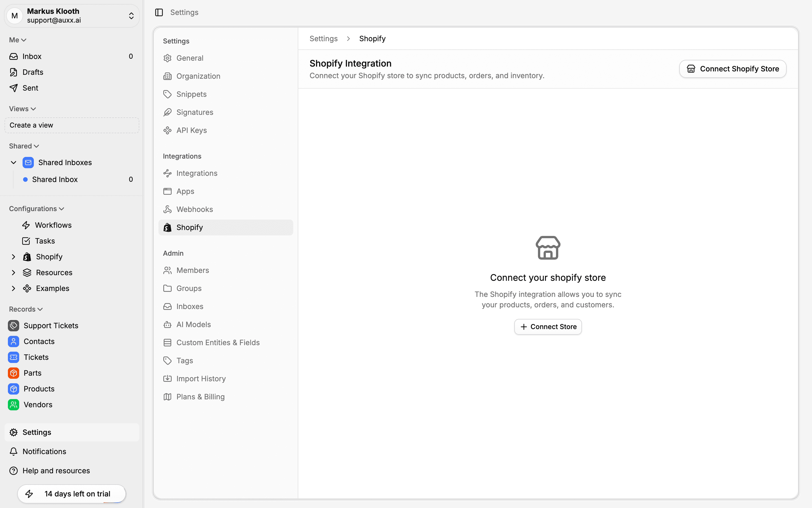
Task: Open Members admin page
Action: pos(226,270)
